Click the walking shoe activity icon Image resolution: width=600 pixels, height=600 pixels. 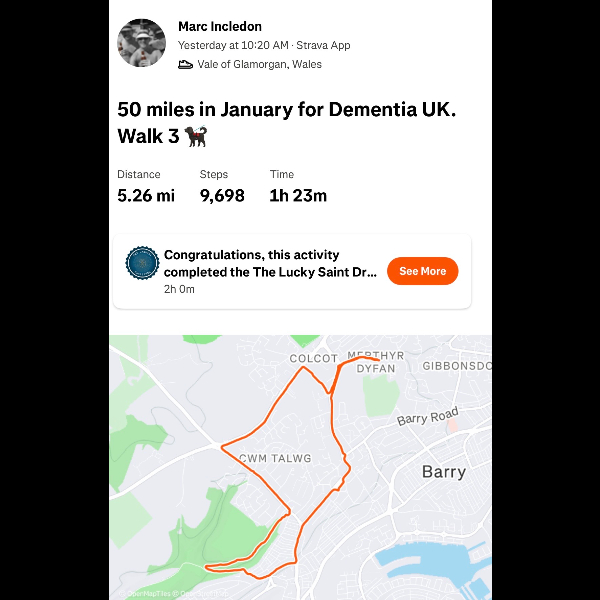coord(185,65)
